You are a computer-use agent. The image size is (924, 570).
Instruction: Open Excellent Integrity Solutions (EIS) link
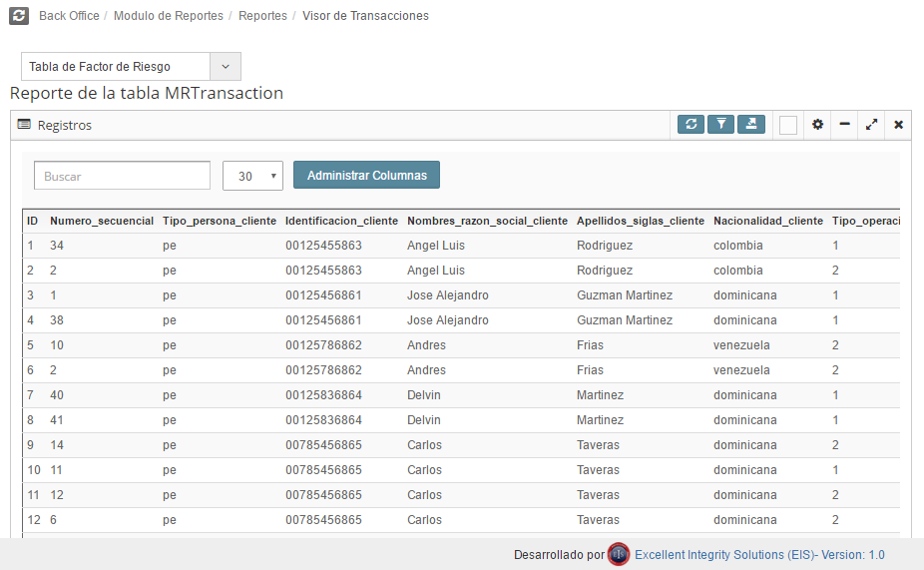[x=759, y=555]
